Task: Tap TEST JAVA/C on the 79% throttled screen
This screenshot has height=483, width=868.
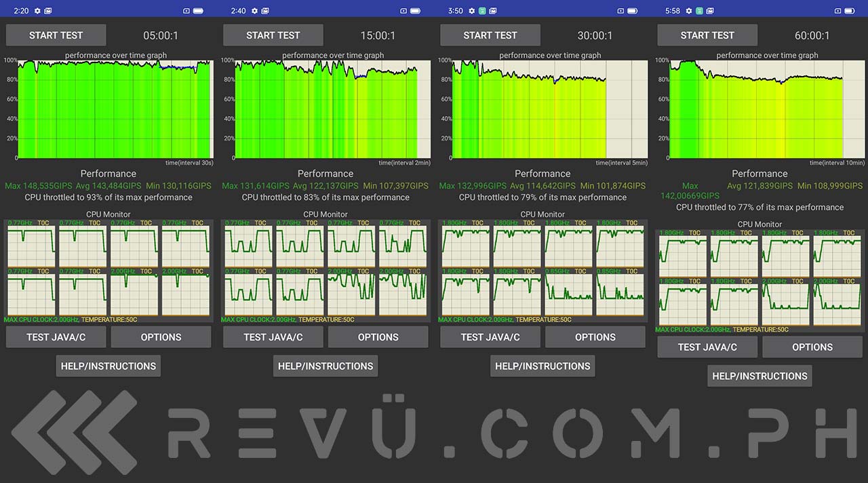Action: click(x=490, y=337)
